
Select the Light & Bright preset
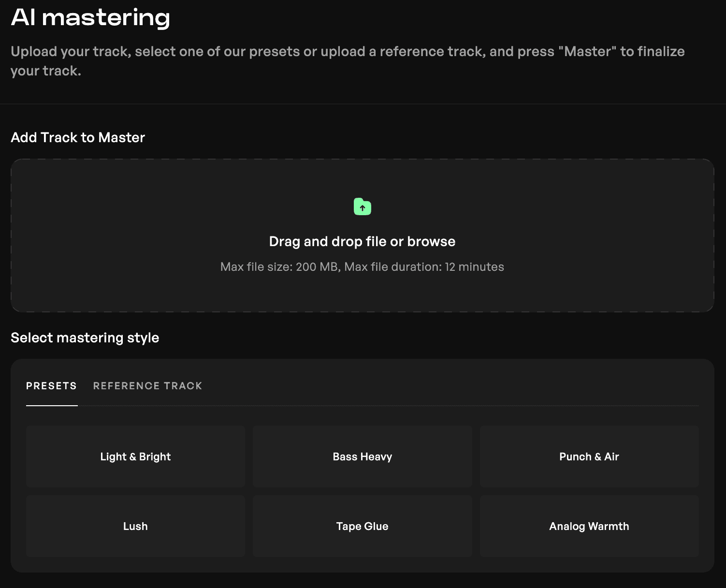click(x=135, y=456)
